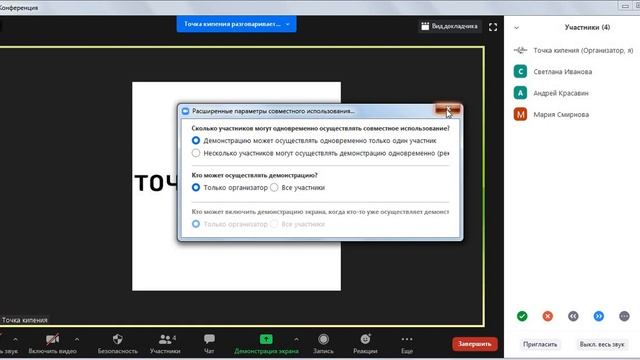This screenshot has height=360, width=640.
Task: Select participant Мария Смирнова's name
Action: point(561,114)
